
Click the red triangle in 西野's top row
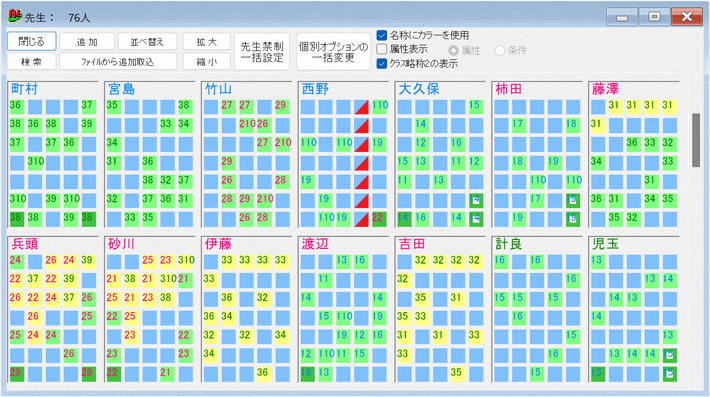361,107
